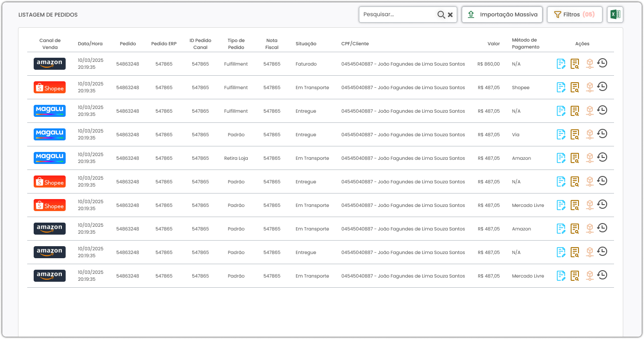
Task: Click the Shopee logo in the Fulfillment row
Action: click(x=49, y=87)
